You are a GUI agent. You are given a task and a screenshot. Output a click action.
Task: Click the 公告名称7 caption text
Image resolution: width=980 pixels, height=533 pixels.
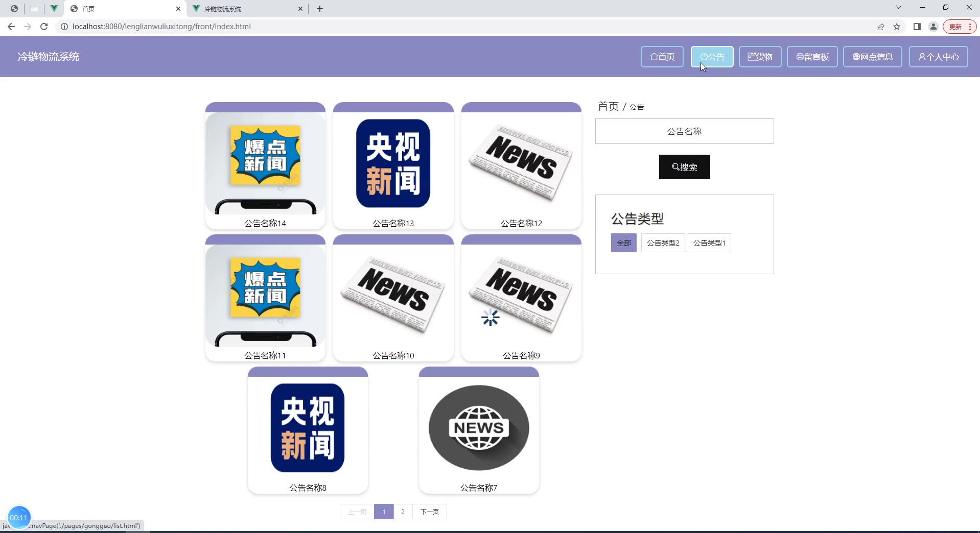click(479, 488)
